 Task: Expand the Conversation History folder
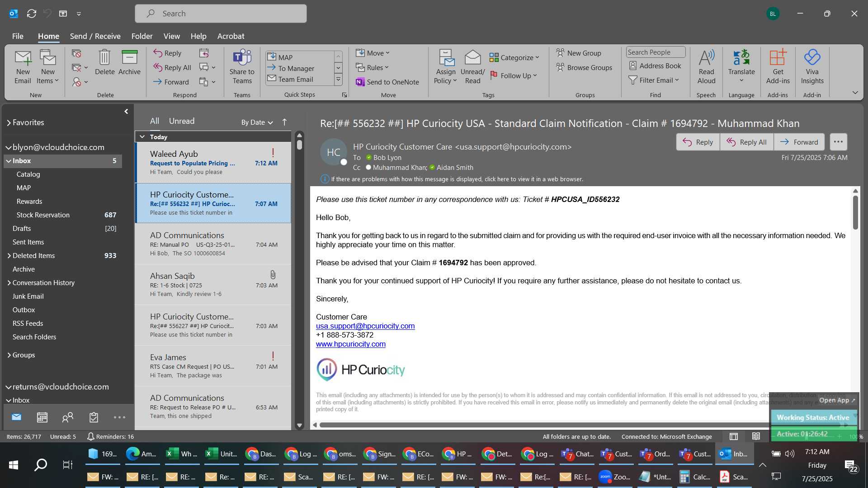[x=9, y=282]
